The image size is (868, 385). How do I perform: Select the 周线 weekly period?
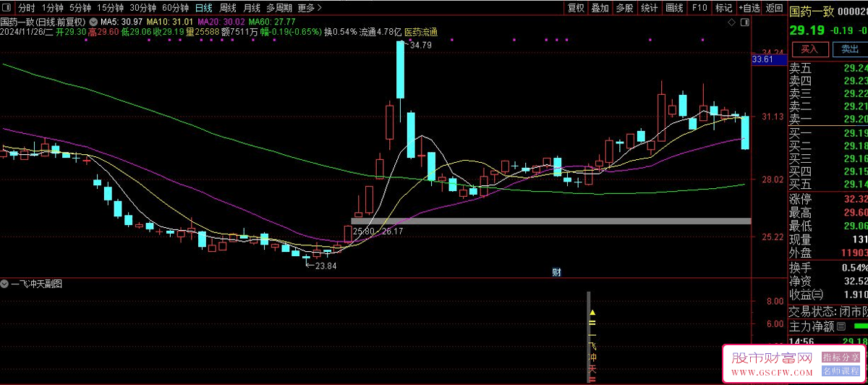pyautogui.click(x=228, y=8)
